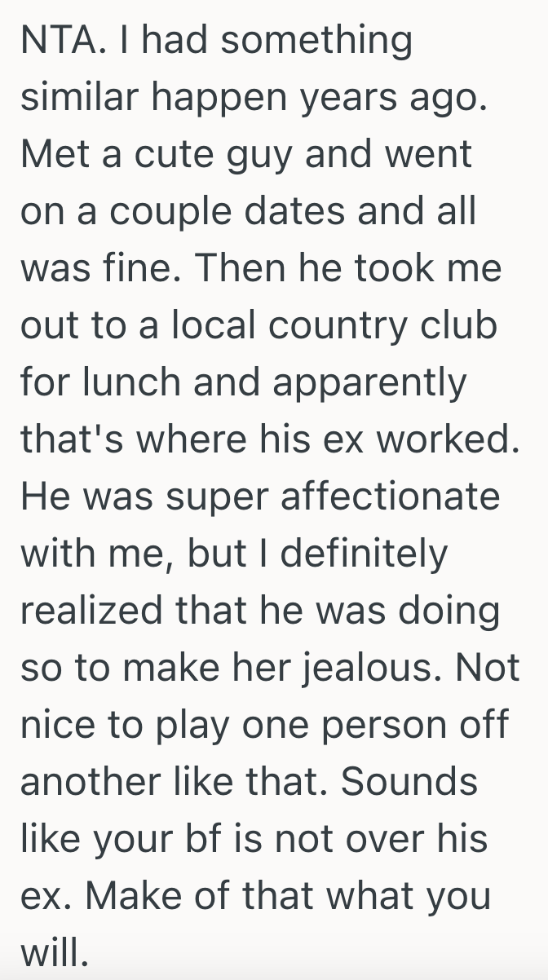Click the word "worked" in the text

[462, 440]
